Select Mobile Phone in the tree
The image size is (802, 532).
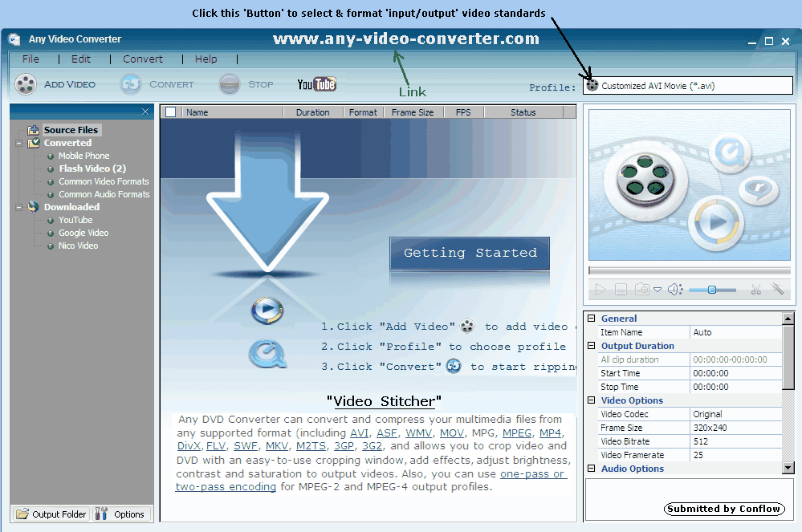[x=83, y=156]
